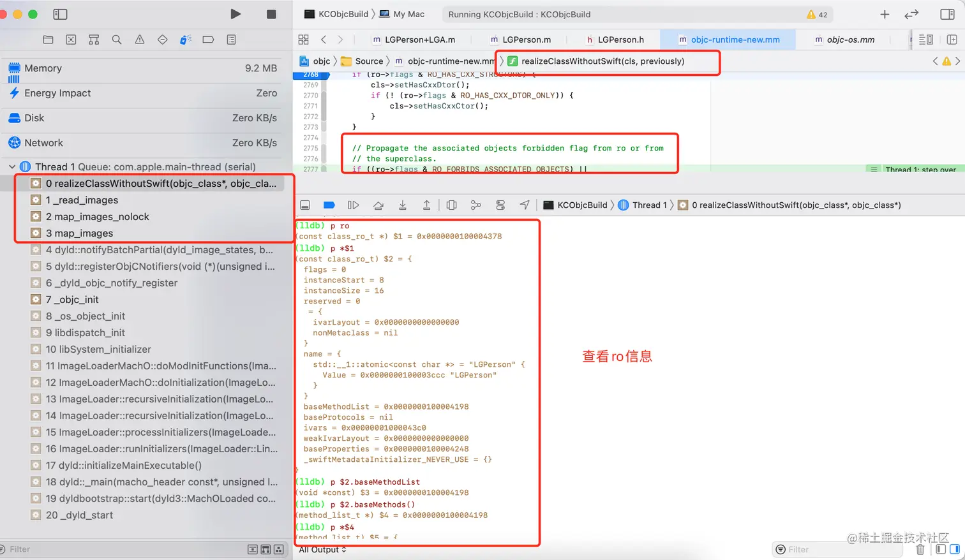Open the All Output selector
965x560 pixels.
[323, 550]
